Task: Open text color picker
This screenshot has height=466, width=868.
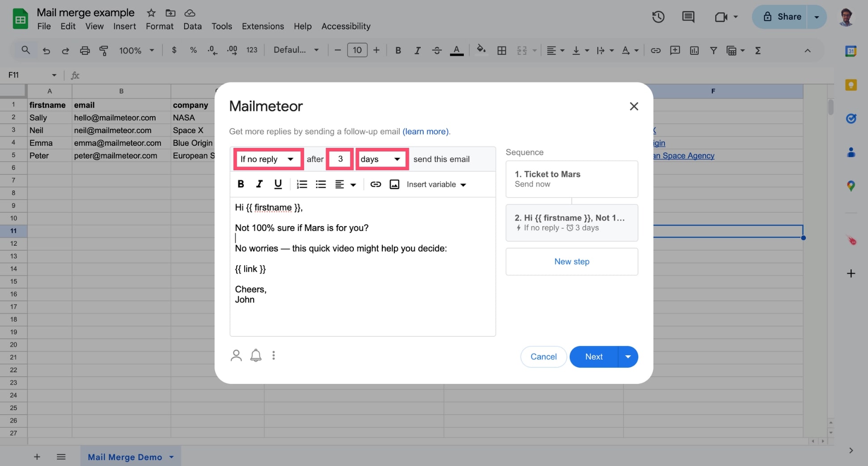Action: click(457, 50)
